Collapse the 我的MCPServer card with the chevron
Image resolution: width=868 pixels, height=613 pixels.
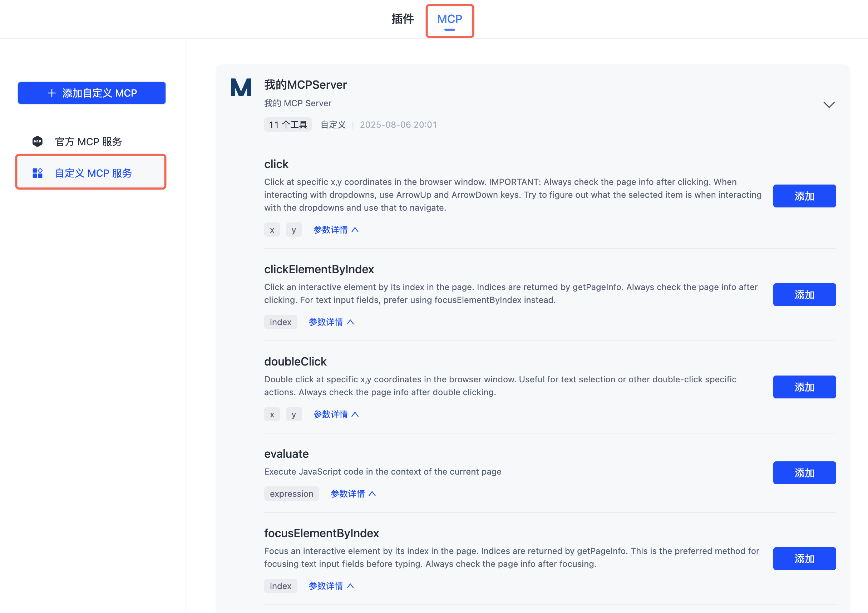tap(829, 105)
